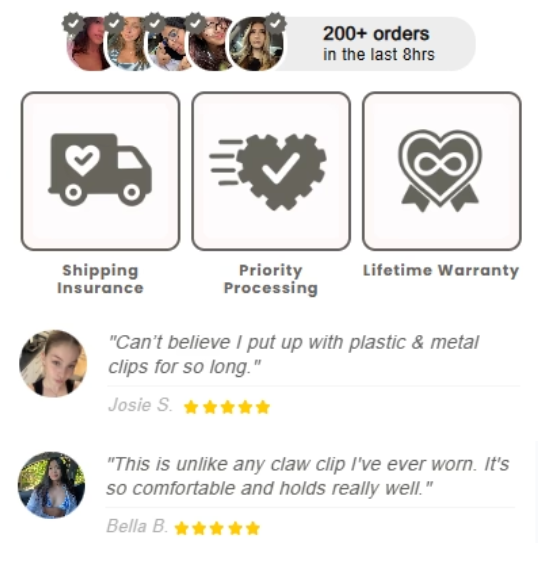This screenshot has width=549, height=566.
Task: Click the verified badge on the last customer avatar
Action: pos(275,23)
